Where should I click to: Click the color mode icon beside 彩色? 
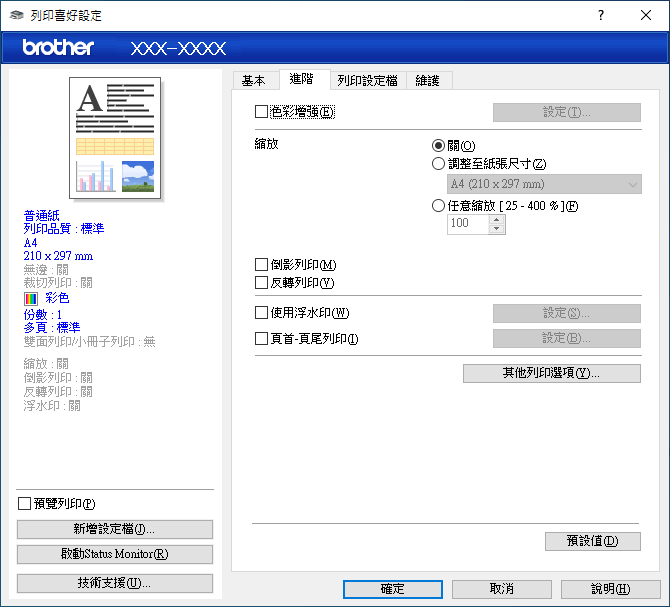pyautogui.click(x=31, y=298)
